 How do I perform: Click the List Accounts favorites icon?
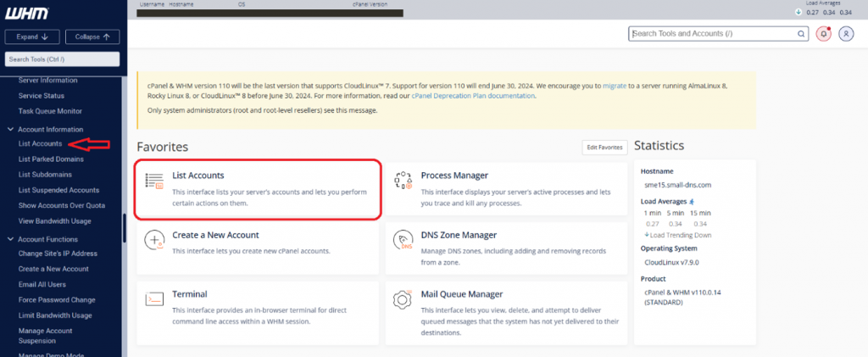[154, 180]
